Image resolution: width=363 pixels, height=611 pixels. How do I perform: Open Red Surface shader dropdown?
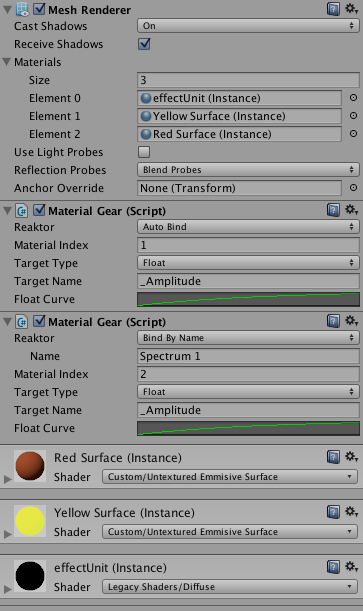pyautogui.click(x=230, y=477)
